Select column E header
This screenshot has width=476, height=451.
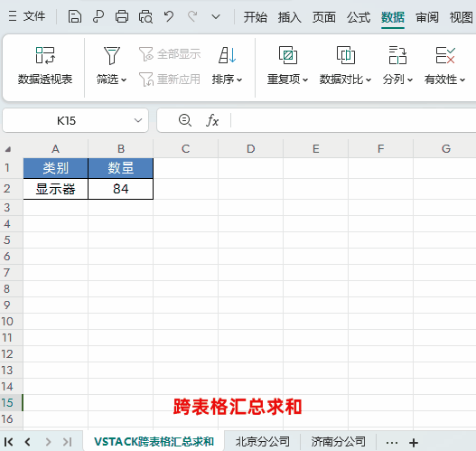[x=316, y=149]
